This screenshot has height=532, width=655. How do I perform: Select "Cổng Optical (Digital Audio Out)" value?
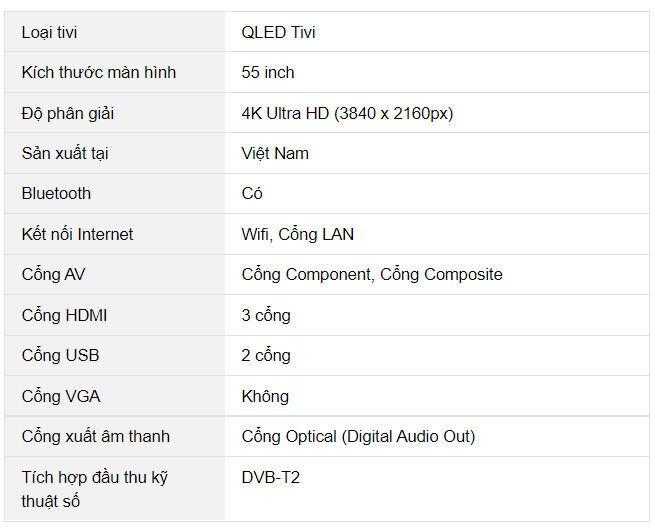click(358, 436)
